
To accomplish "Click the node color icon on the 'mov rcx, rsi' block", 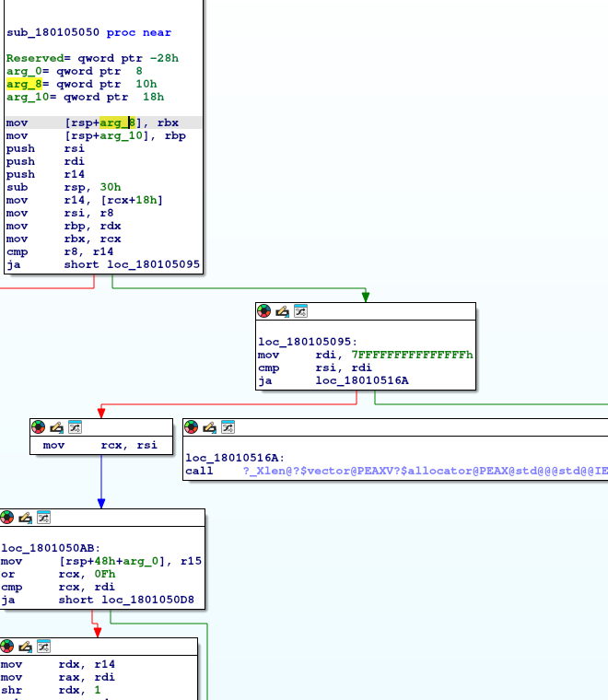I will 39,427.
